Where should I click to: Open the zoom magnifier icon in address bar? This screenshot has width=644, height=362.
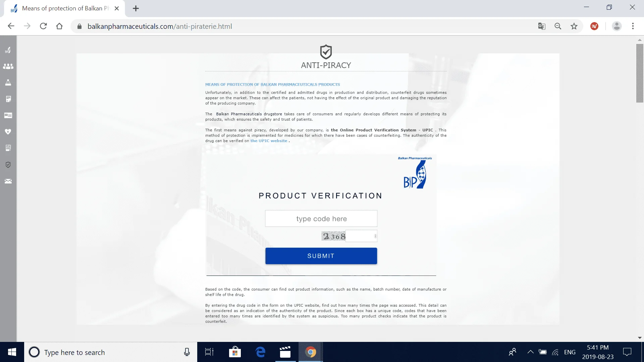(x=558, y=26)
